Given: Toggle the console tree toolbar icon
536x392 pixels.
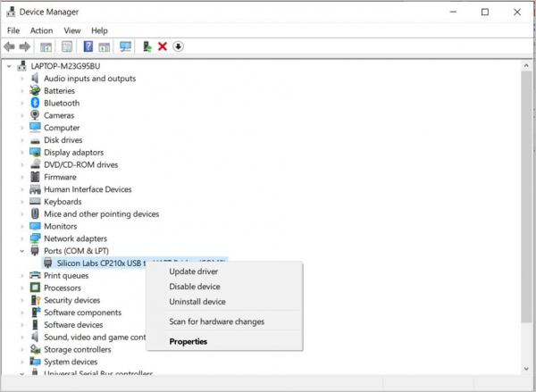Looking at the screenshot, I should 46,46.
